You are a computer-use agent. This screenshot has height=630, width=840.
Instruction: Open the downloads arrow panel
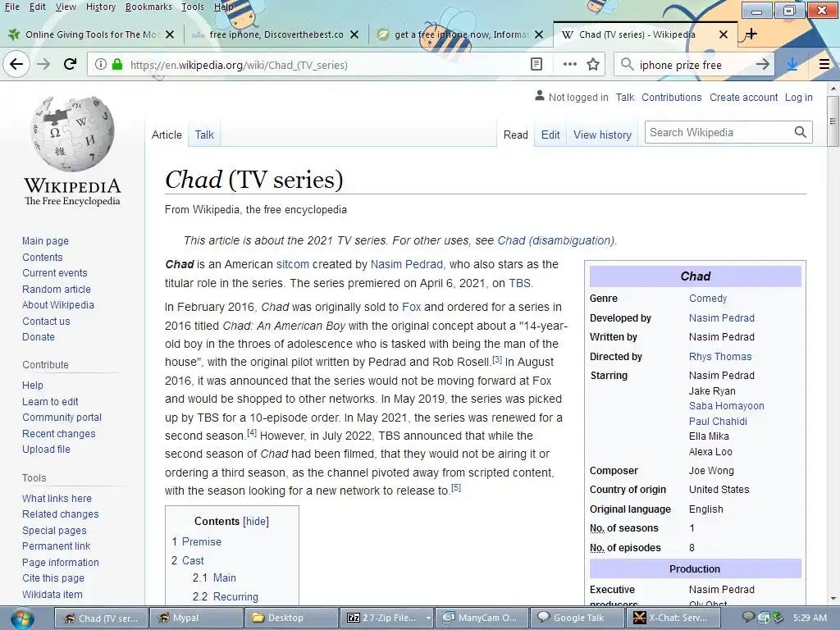792,65
